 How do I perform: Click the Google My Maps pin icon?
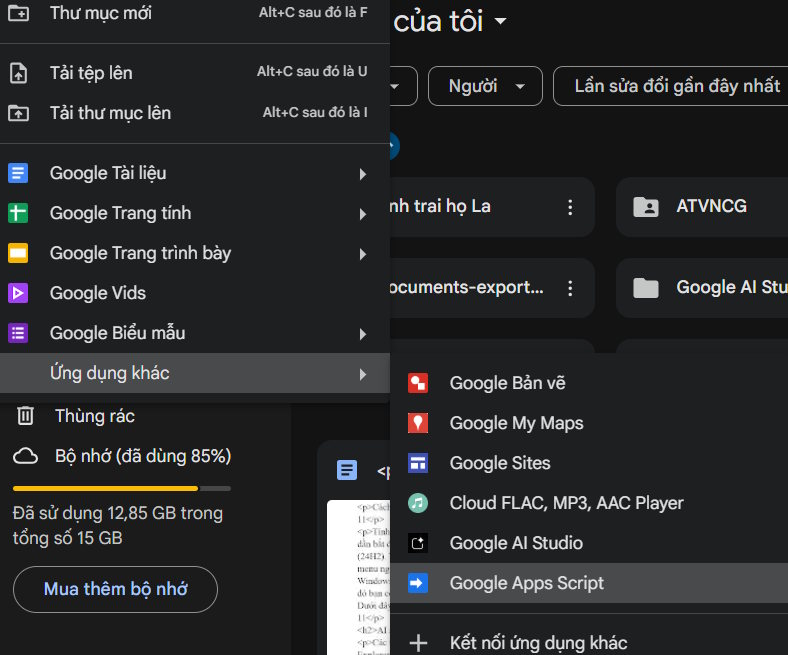pyautogui.click(x=418, y=423)
